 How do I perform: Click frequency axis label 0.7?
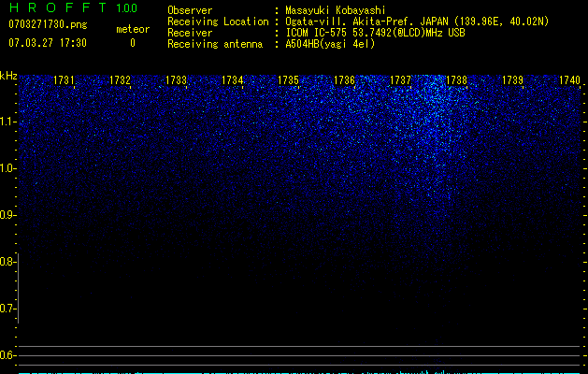(7, 309)
